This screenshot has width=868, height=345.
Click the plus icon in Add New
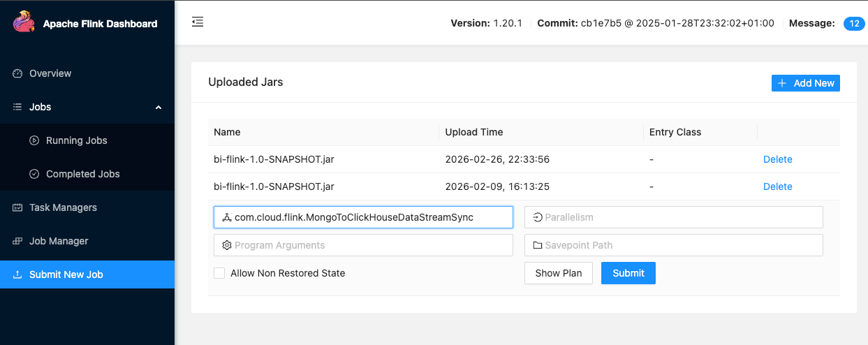click(x=782, y=83)
